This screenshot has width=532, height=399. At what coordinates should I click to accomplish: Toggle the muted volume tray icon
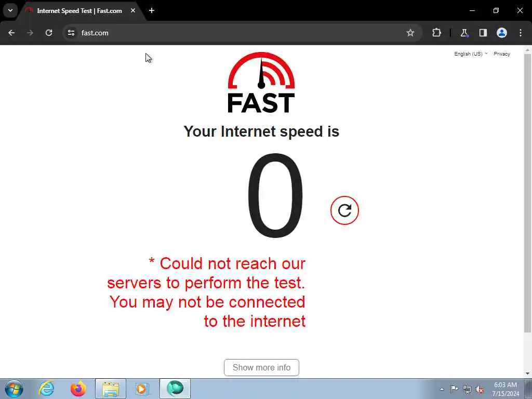click(480, 390)
